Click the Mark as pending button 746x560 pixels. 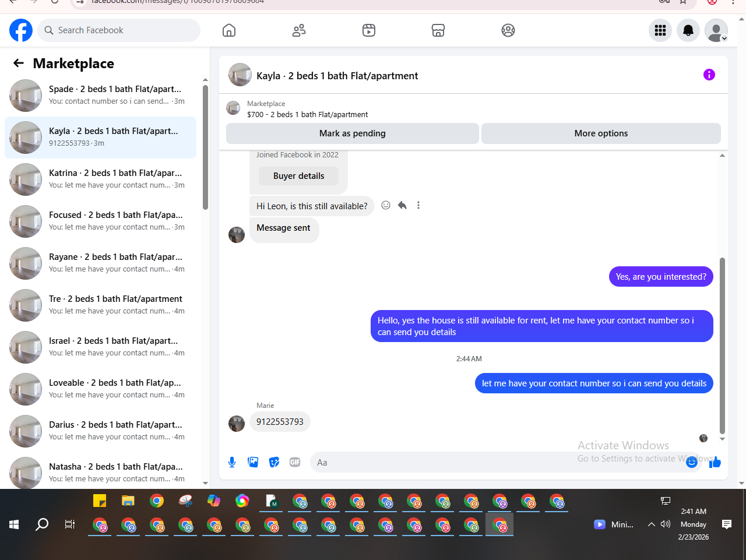click(x=353, y=133)
